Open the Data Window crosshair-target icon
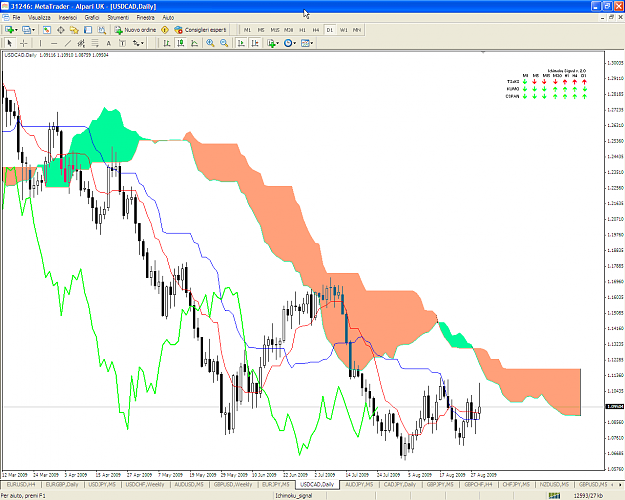 pyautogui.click(x=61, y=30)
